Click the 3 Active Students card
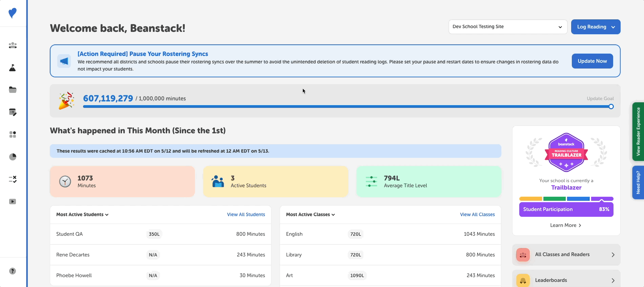This screenshot has width=644, height=287. click(x=276, y=181)
